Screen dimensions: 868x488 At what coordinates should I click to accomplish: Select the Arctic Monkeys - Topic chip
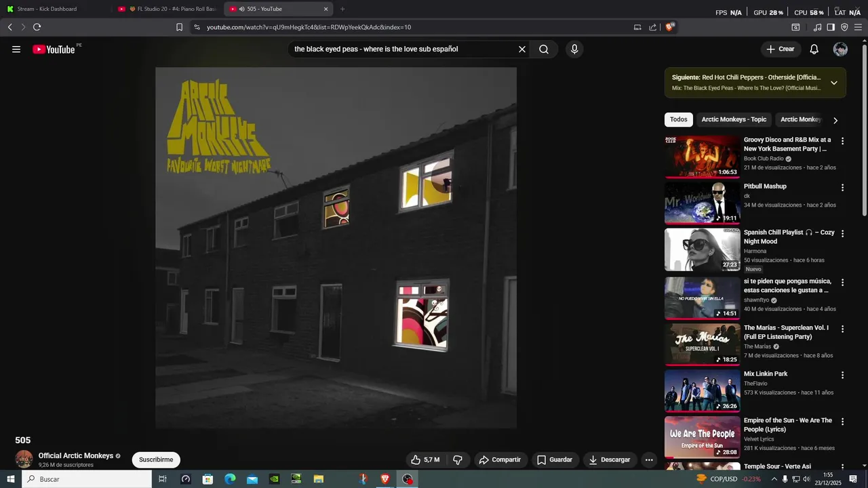tap(734, 119)
